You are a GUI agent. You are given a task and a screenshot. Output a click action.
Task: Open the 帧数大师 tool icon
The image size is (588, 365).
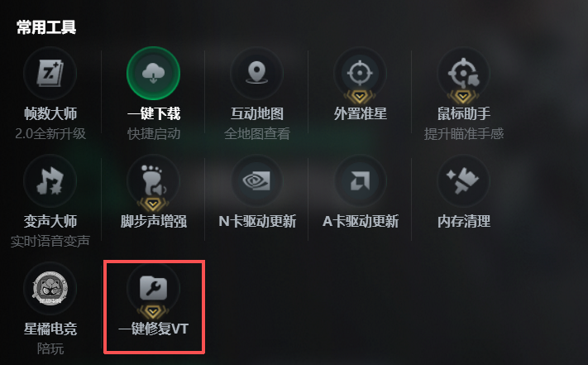point(50,73)
